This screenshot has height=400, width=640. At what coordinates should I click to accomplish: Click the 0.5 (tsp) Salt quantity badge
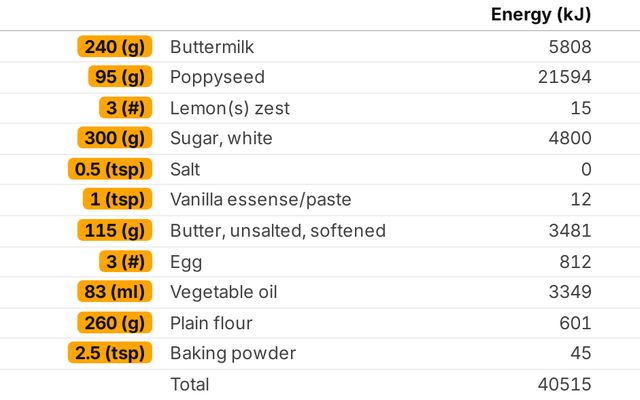click(x=109, y=170)
